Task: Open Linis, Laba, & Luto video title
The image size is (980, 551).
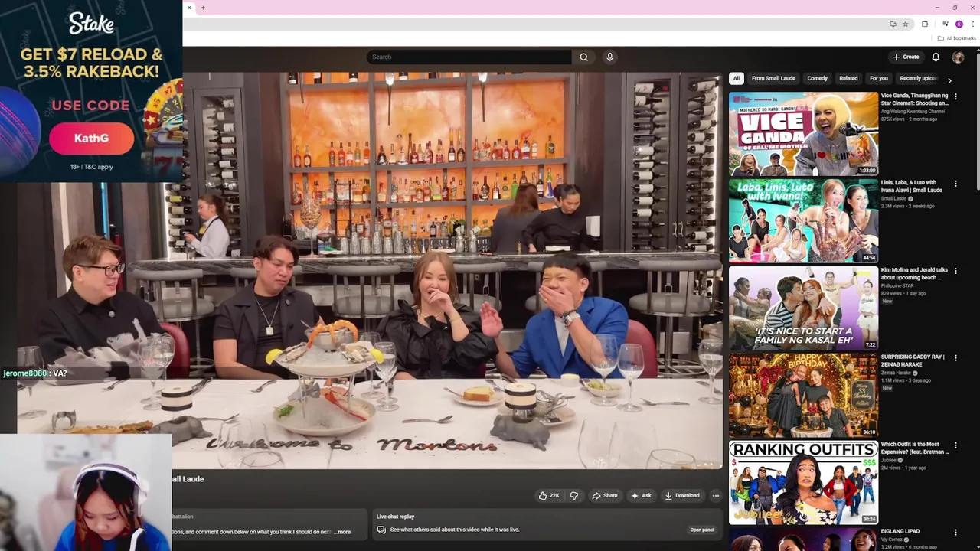Action: (912, 186)
